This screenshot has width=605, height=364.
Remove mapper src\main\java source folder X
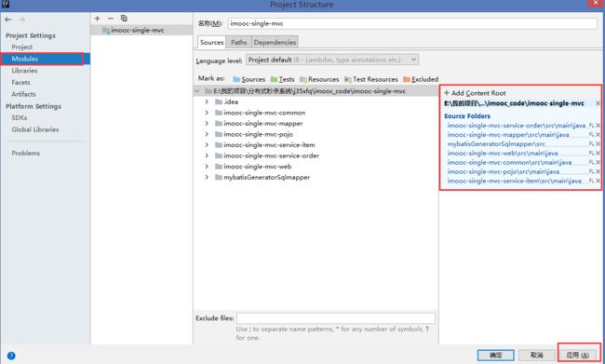[598, 135]
